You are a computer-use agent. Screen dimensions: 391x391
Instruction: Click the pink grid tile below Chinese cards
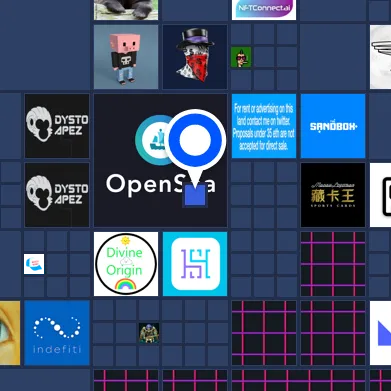(x=333, y=264)
